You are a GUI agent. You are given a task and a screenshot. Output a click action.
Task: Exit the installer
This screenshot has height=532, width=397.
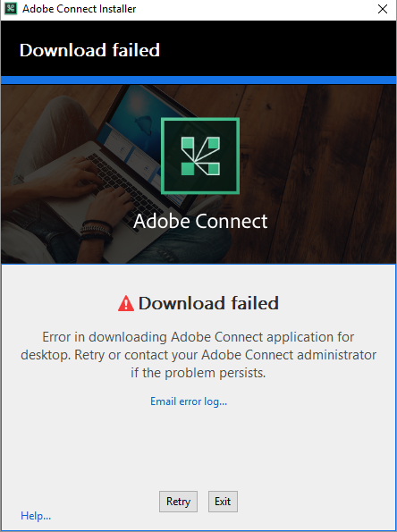coord(223,501)
